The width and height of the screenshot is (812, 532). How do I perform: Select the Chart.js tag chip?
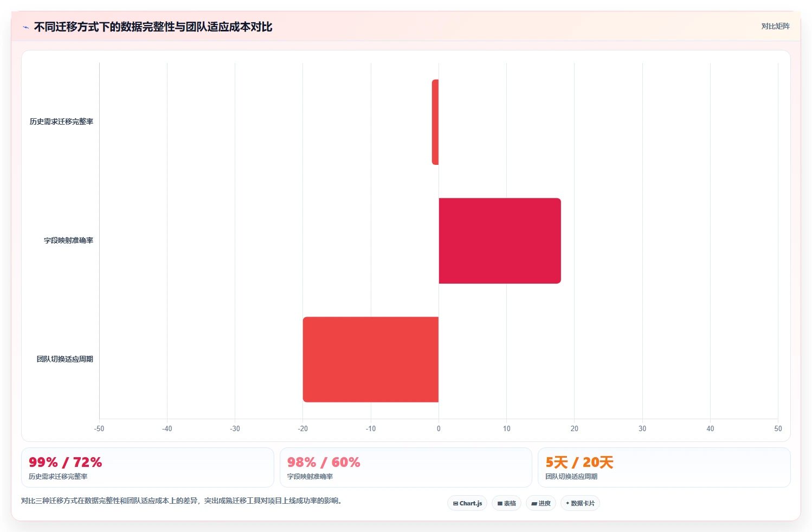(467, 503)
